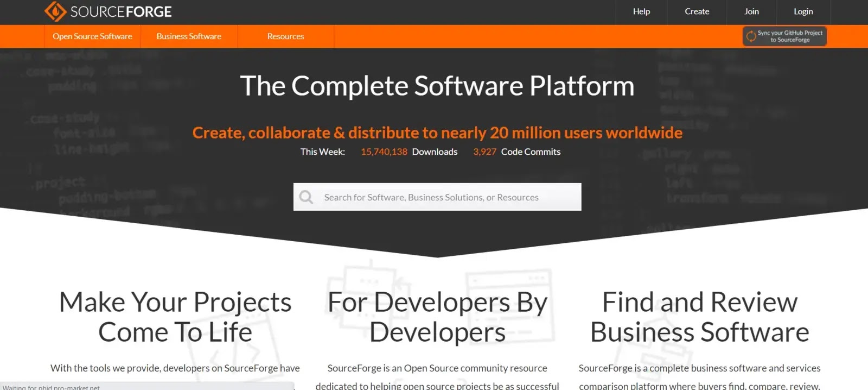Click the 3,927 code commits number
This screenshot has height=390, width=868.
pos(484,152)
